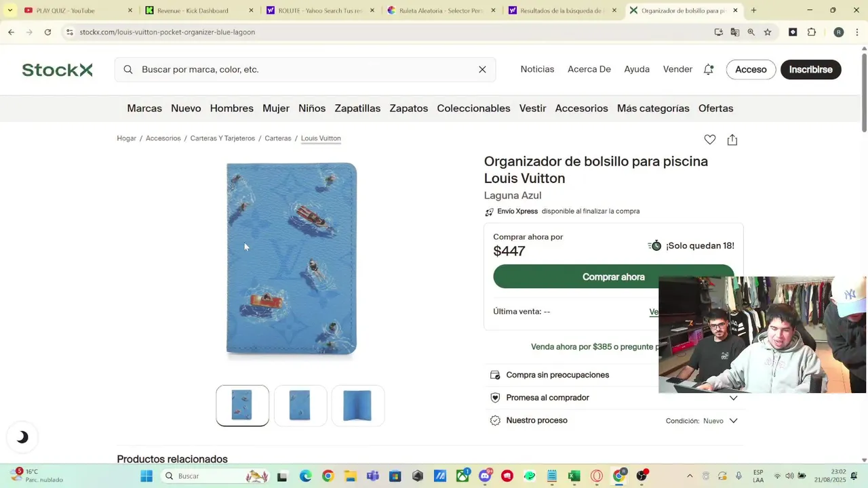The height and width of the screenshot is (488, 868).
Task: Share the product using share icon
Action: [x=732, y=140]
